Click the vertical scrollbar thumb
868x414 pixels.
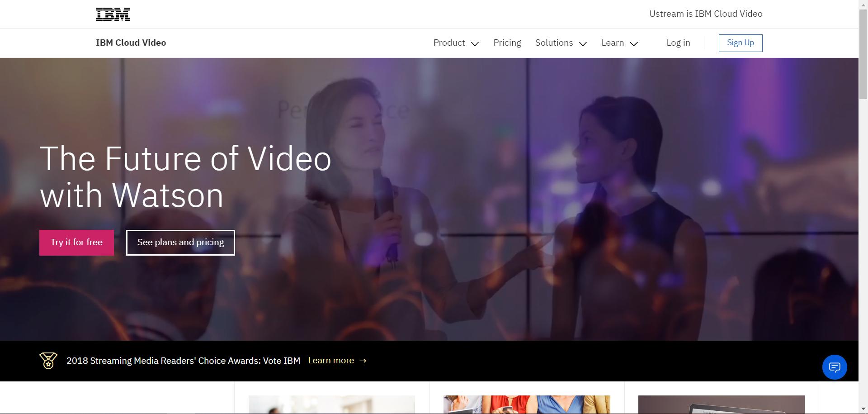pos(863,52)
